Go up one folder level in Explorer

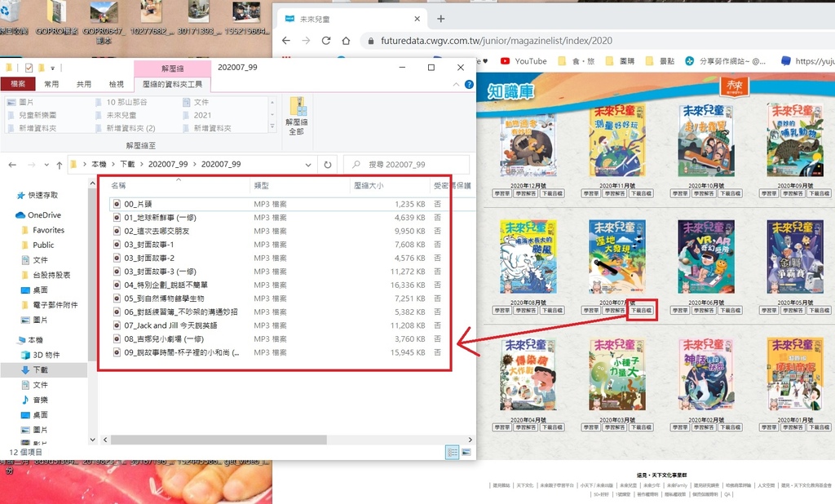coord(59,165)
